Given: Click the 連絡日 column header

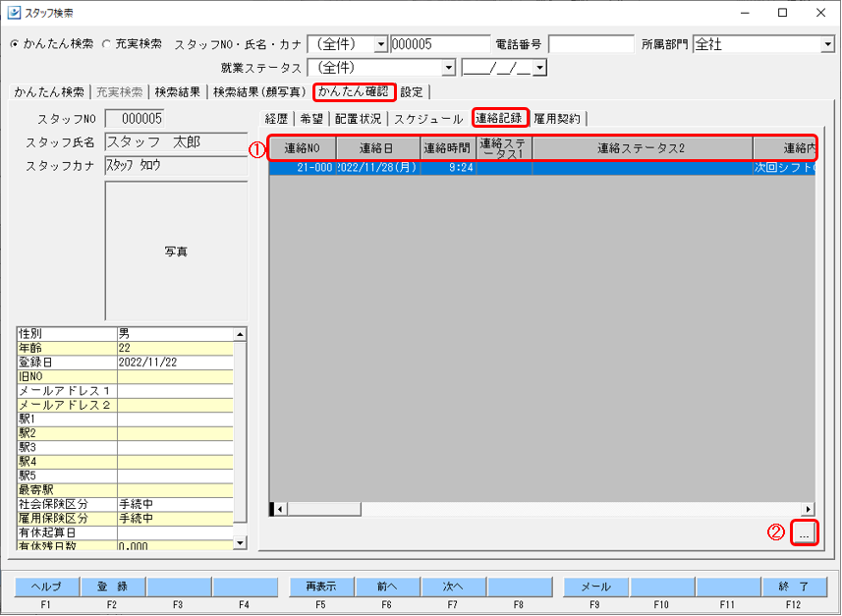Looking at the screenshot, I should [x=378, y=148].
